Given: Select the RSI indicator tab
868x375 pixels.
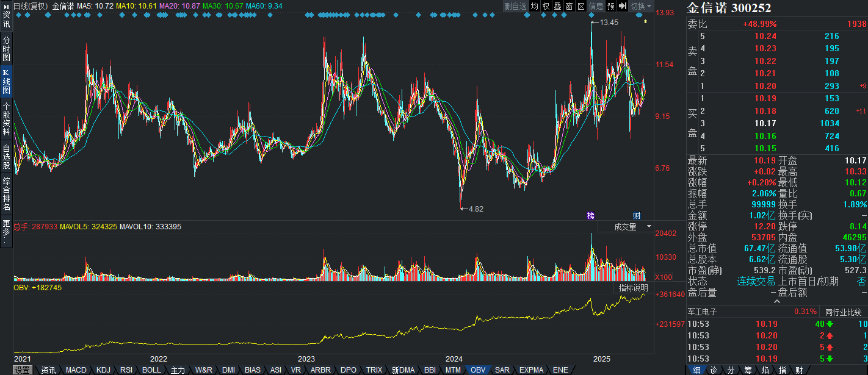Looking at the screenshot, I should pos(126,370).
